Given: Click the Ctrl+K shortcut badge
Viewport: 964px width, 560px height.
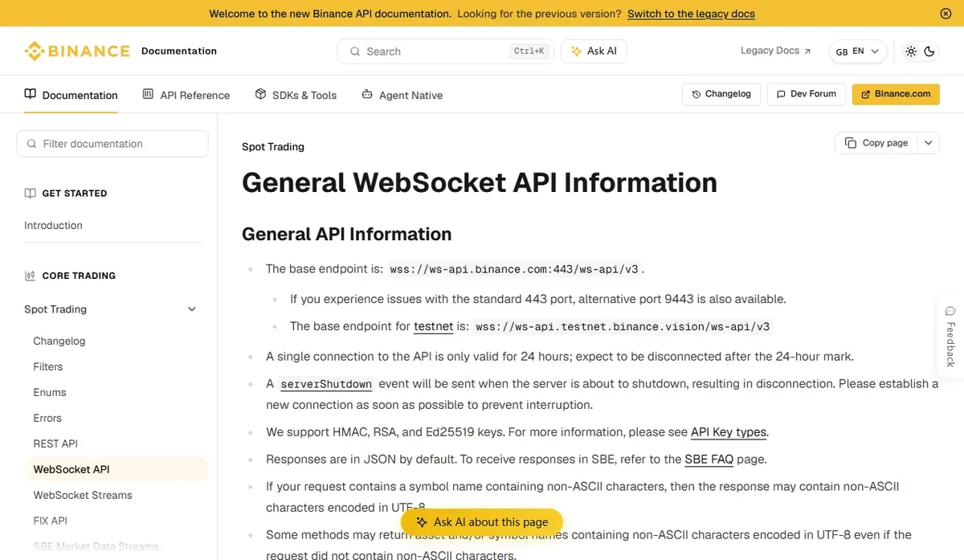Looking at the screenshot, I should (529, 51).
